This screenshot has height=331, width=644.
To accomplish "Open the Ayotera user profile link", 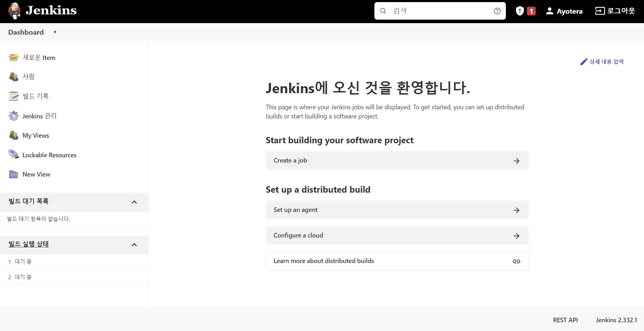I will (569, 11).
